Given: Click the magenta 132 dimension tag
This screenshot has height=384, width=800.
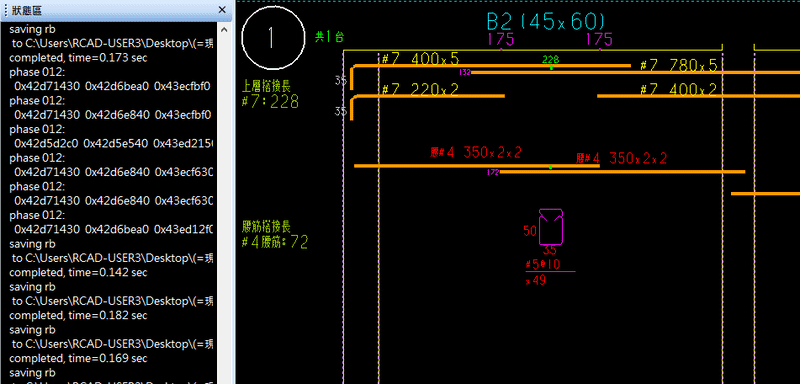Looking at the screenshot, I should coord(465,72).
